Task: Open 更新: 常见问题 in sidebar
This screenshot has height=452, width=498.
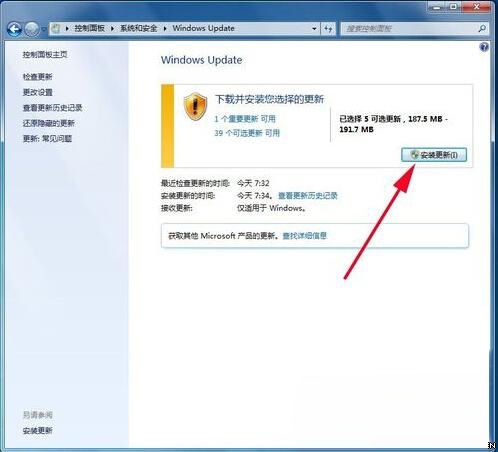Action: 47,138
